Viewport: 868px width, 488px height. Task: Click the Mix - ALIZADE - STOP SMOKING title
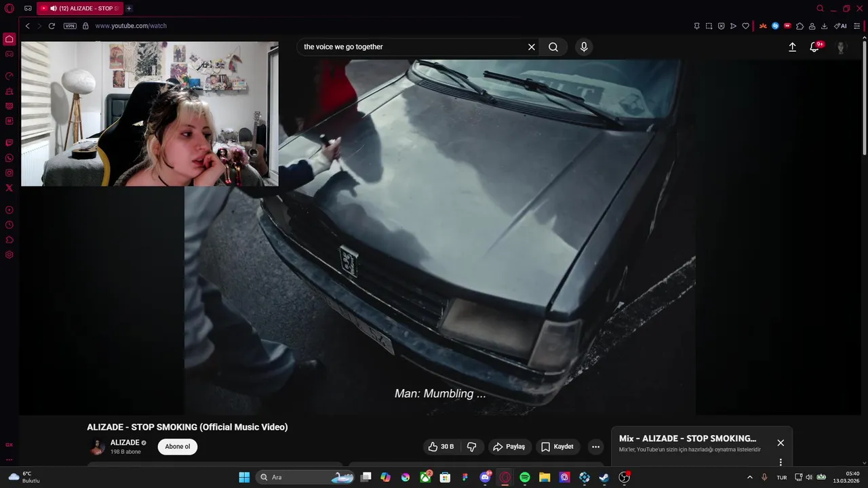pos(688,439)
